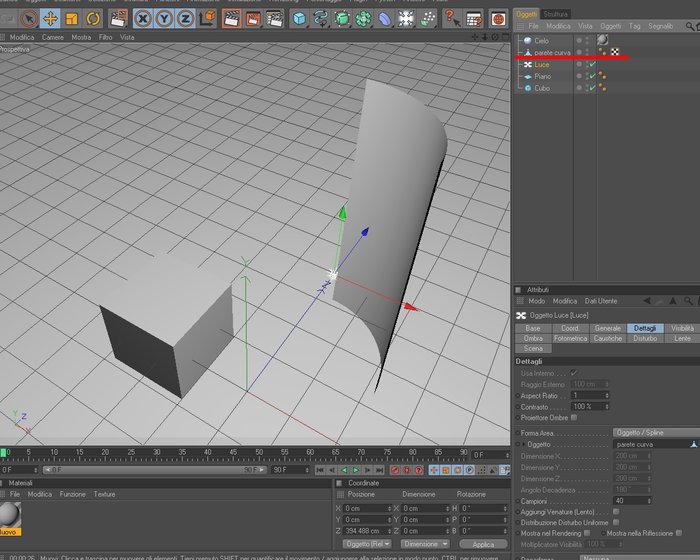Toggle the Z axis lock button
This screenshot has width=700, height=560.
pyautogui.click(x=185, y=19)
